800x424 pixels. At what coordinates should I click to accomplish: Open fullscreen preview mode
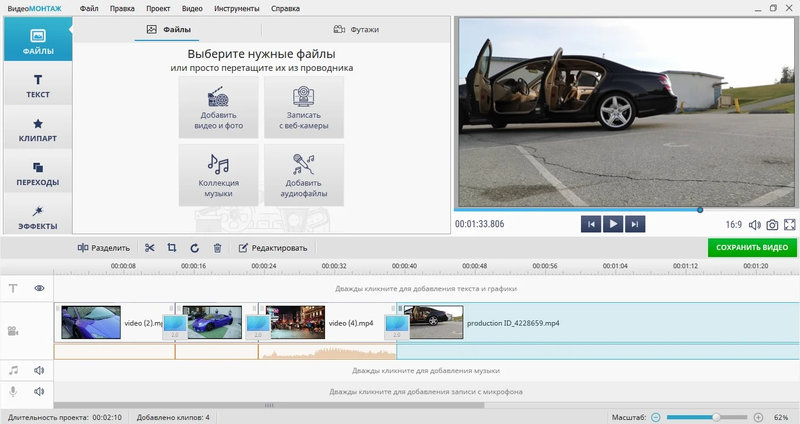(789, 225)
